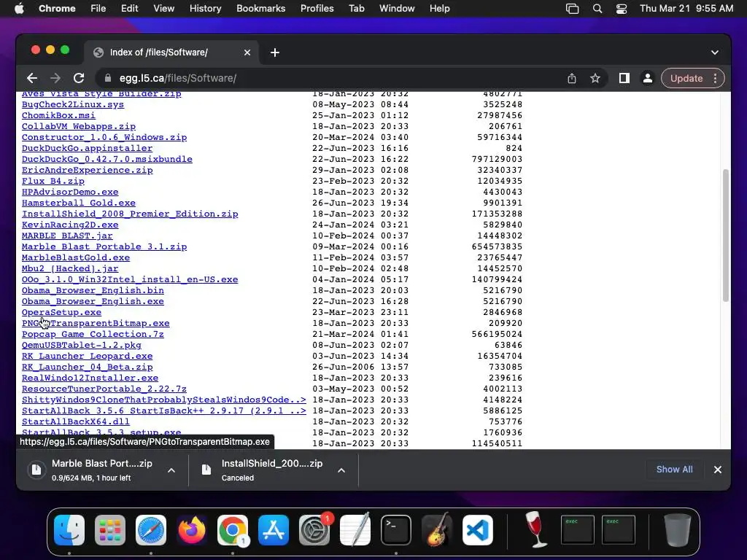Open the Trash in the Dock
Image resolution: width=747 pixels, height=560 pixels.
(678, 530)
